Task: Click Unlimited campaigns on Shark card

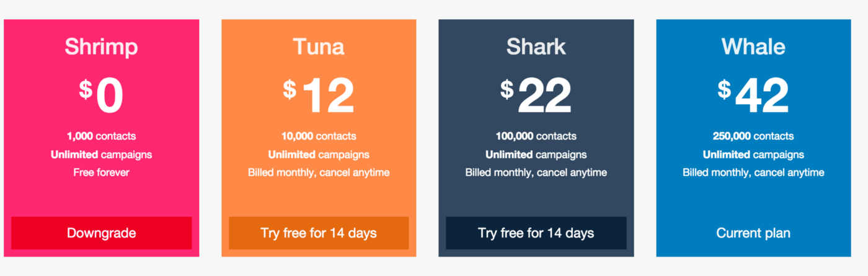Action: click(x=536, y=154)
